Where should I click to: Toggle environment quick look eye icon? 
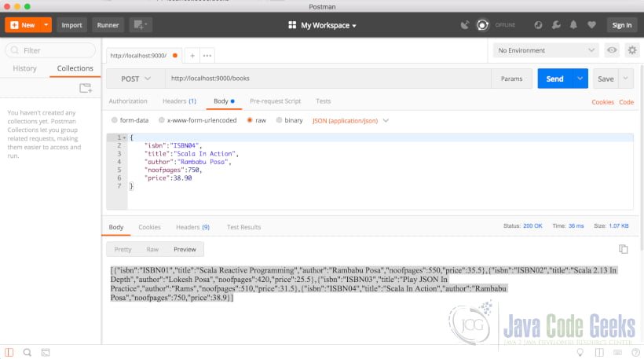click(x=612, y=50)
